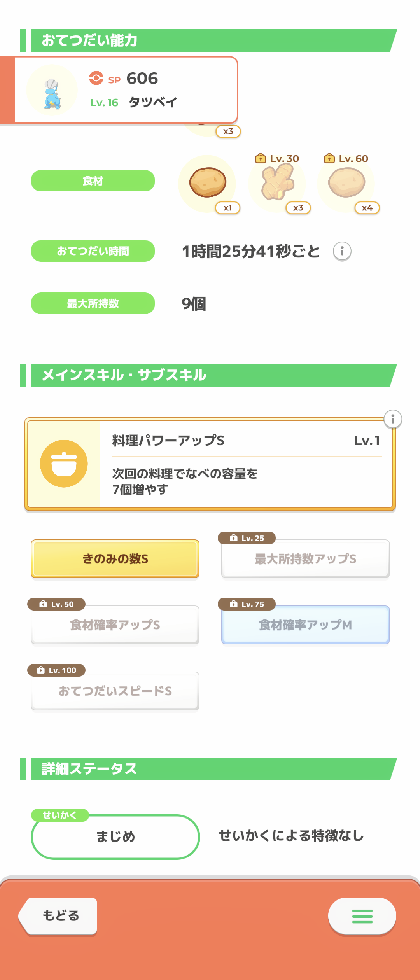Tap the 最大所持数 label pill

93,303
